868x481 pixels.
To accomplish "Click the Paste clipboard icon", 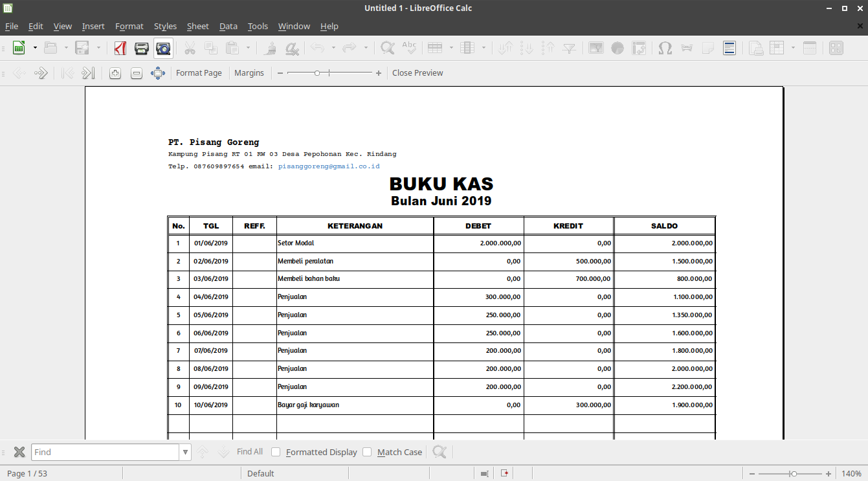I will (232, 48).
